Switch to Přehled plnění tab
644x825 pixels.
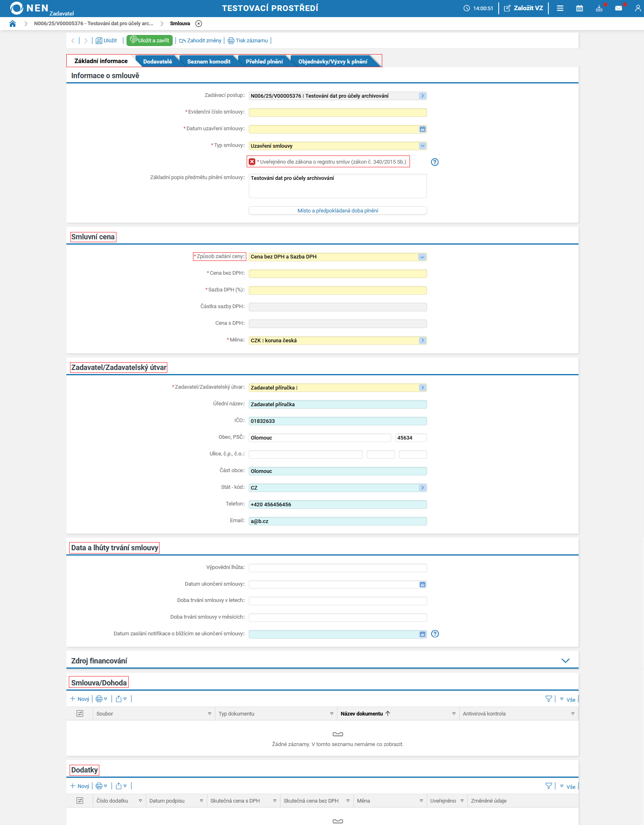(264, 61)
